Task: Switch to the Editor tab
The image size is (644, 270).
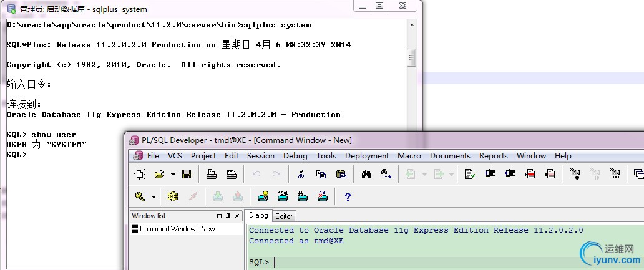Action: [x=284, y=216]
